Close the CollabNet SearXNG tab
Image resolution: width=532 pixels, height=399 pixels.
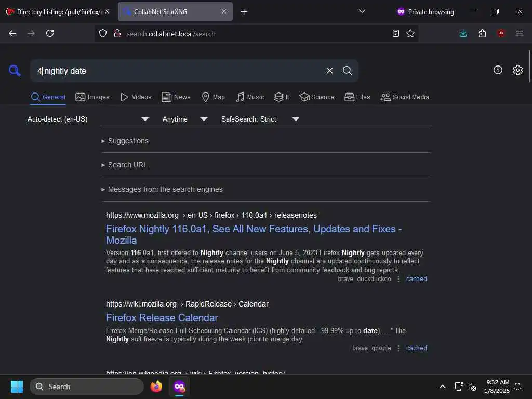pos(224,11)
